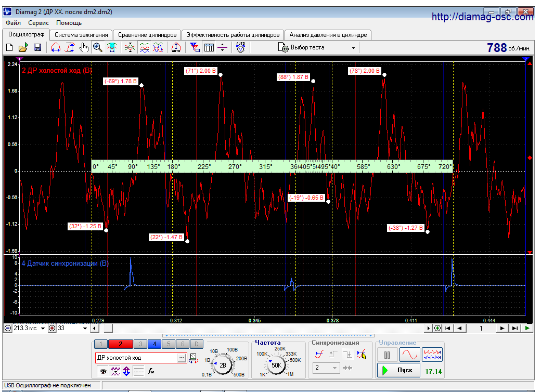541x392 pixels.
Task: Click the dashed lines style icon
Action: pyautogui.click(x=139, y=371)
